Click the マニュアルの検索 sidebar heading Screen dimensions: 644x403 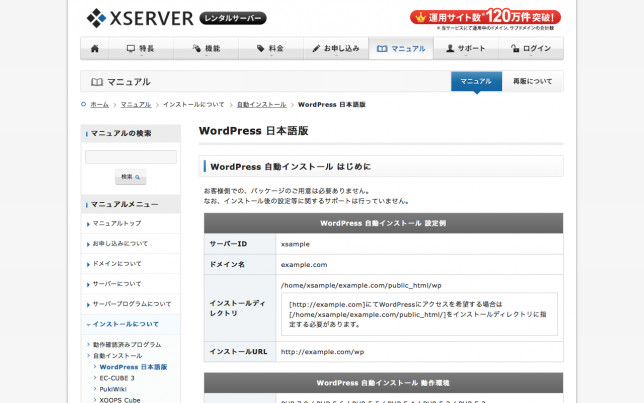(x=121, y=134)
